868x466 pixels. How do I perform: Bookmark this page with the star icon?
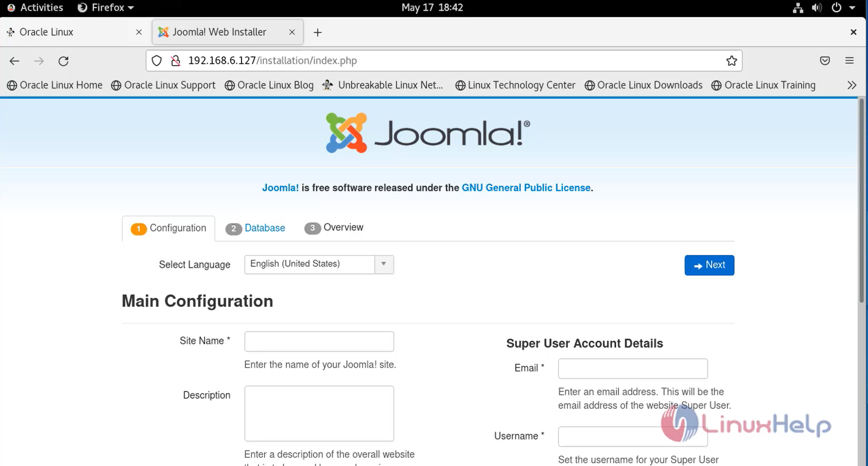[x=731, y=61]
